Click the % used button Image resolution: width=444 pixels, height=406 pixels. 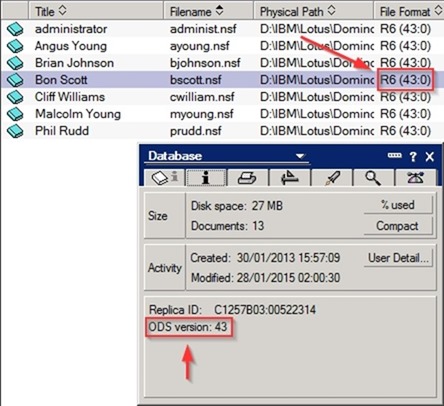point(398,205)
